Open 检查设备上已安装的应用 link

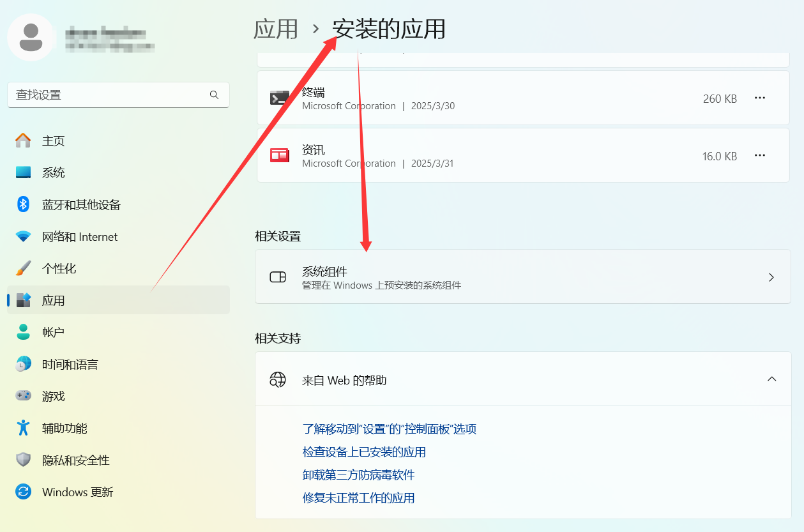click(x=364, y=452)
